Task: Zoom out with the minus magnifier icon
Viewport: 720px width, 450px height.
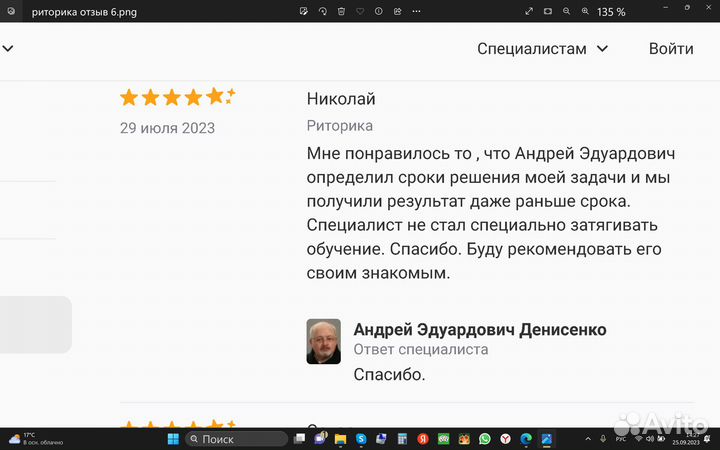Action: pos(568,11)
